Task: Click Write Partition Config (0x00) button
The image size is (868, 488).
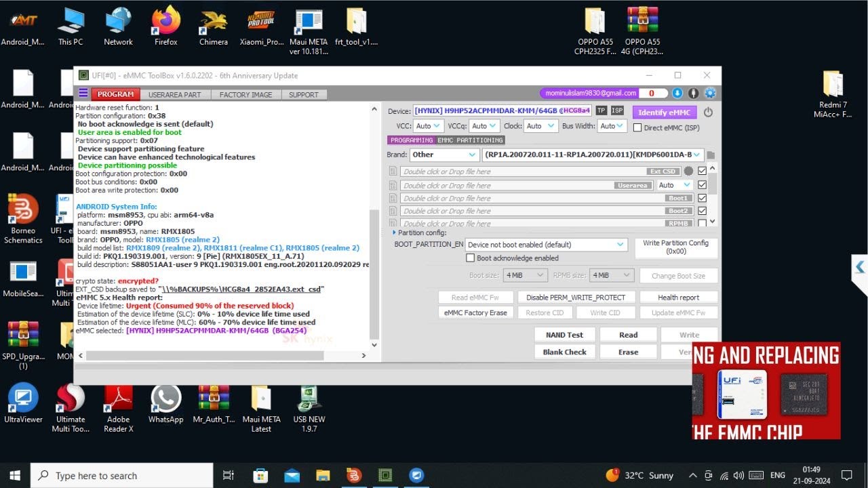Action: click(x=675, y=247)
